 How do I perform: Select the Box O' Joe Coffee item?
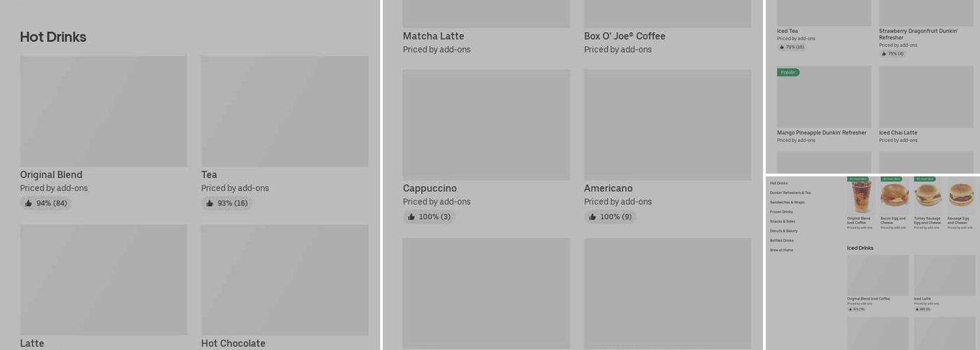coord(624,36)
